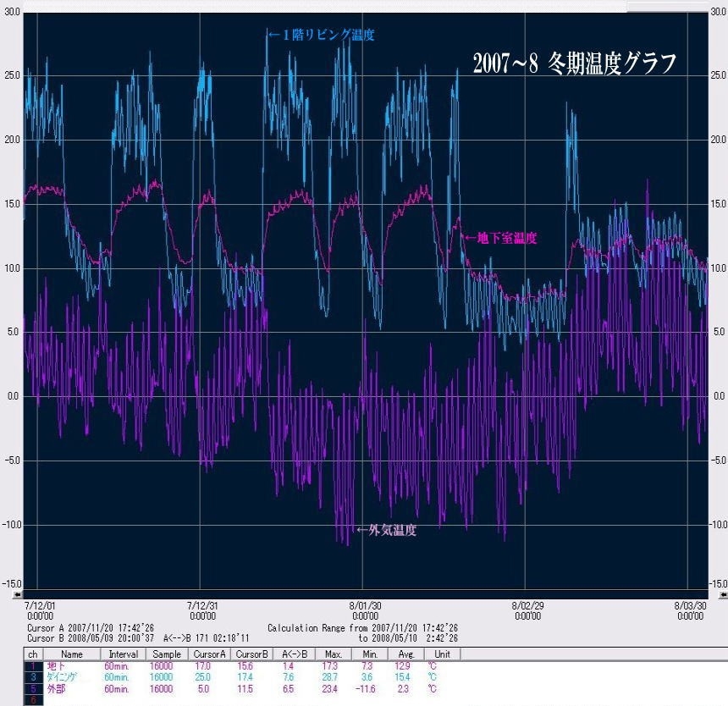Screen dimensions: 728x706
Task: Select channel 3 color cell in table
Action: point(32,678)
